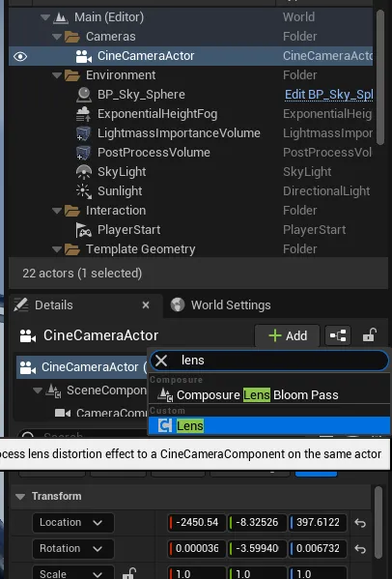
Task: Click the PostProcessVolume icon
Action: (83, 153)
